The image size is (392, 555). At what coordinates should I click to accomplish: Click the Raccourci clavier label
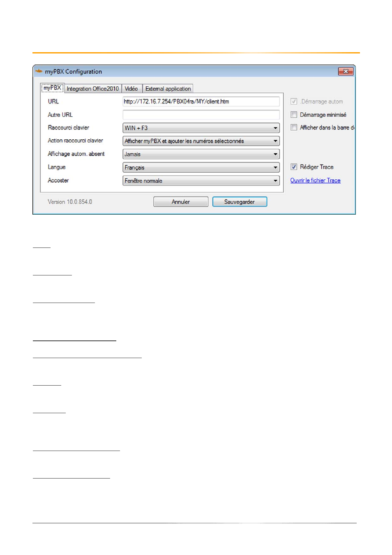(68, 127)
